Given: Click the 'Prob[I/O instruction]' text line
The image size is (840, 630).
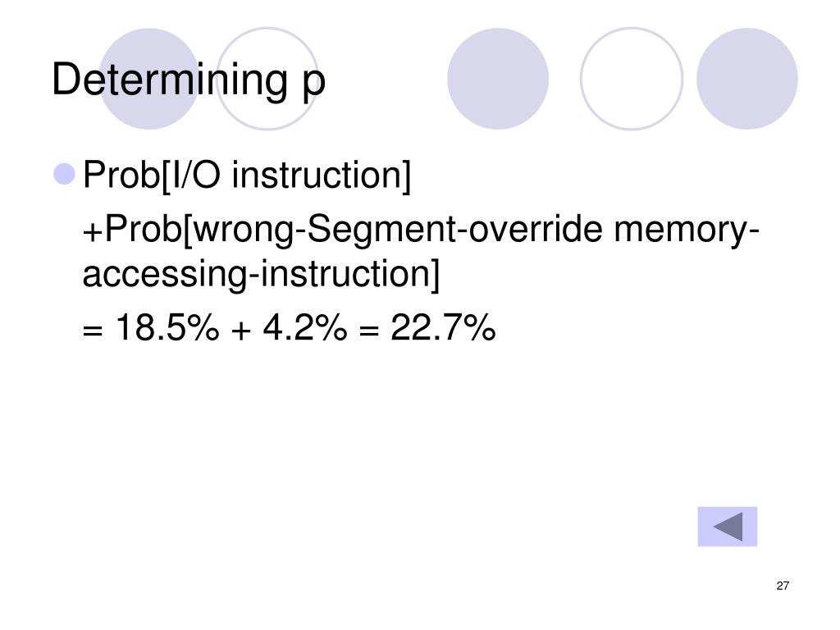Looking at the screenshot, I should coord(247,176).
